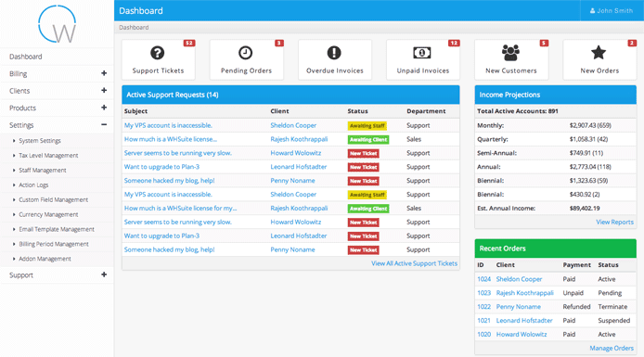Expand the Billing sidebar section
644x357 pixels.
point(104,73)
